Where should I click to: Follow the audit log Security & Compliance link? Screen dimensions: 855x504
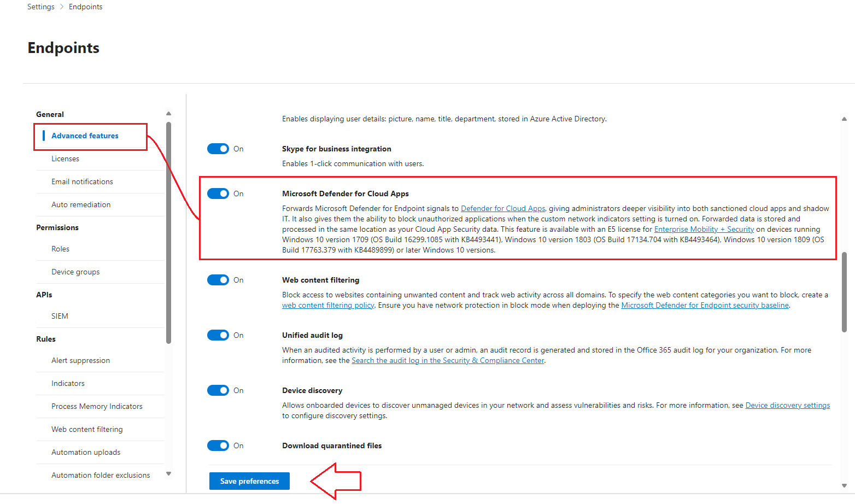(448, 360)
